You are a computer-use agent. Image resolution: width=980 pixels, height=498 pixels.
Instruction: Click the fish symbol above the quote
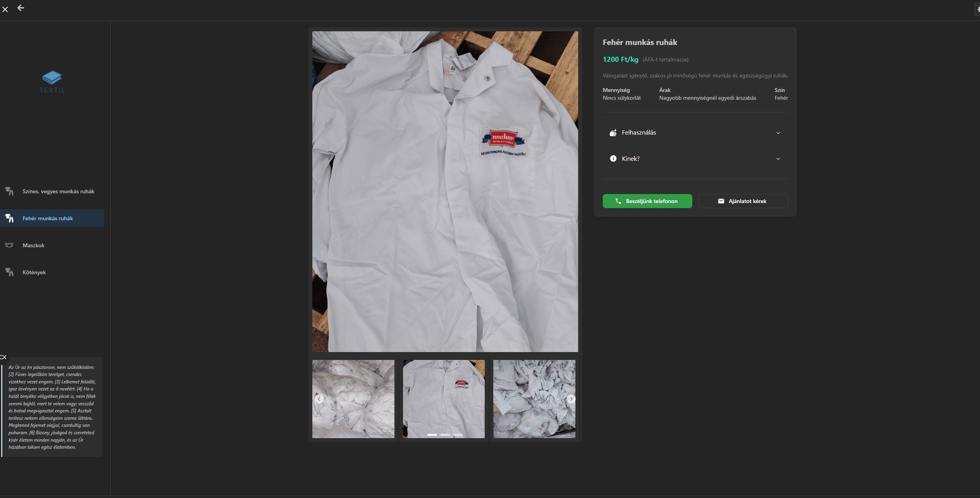(x=4, y=357)
